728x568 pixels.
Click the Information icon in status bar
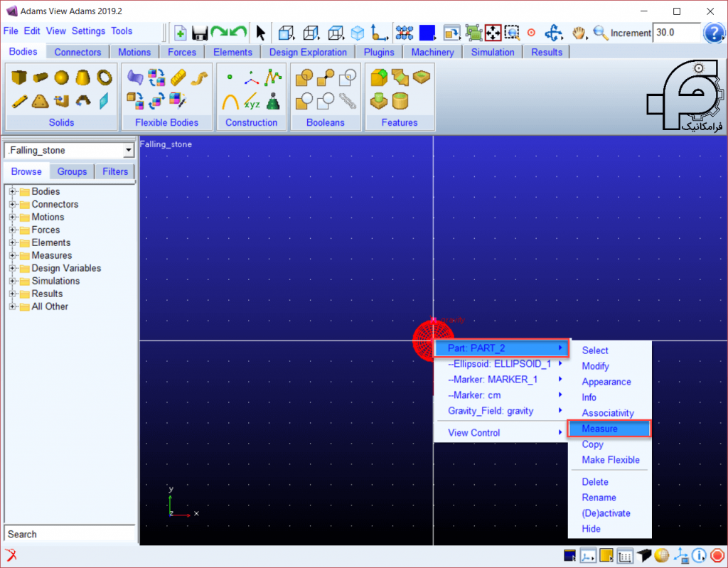[x=699, y=555]
